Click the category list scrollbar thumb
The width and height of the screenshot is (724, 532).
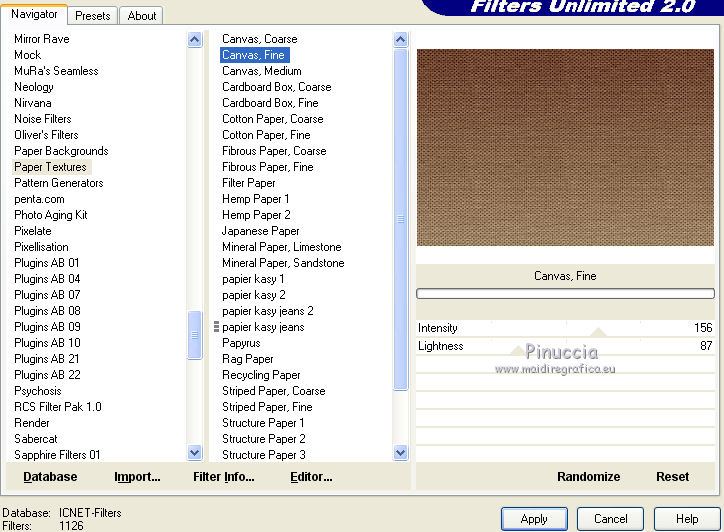195,335
